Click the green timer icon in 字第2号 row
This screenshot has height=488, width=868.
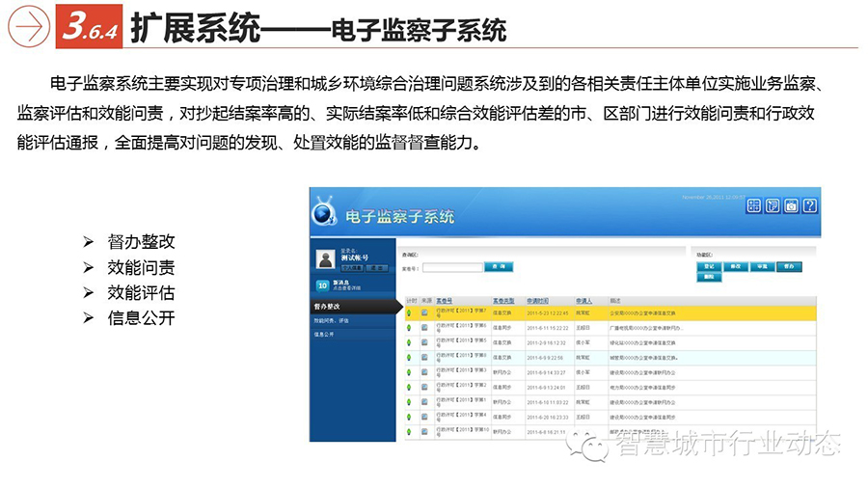pos(409,388)
